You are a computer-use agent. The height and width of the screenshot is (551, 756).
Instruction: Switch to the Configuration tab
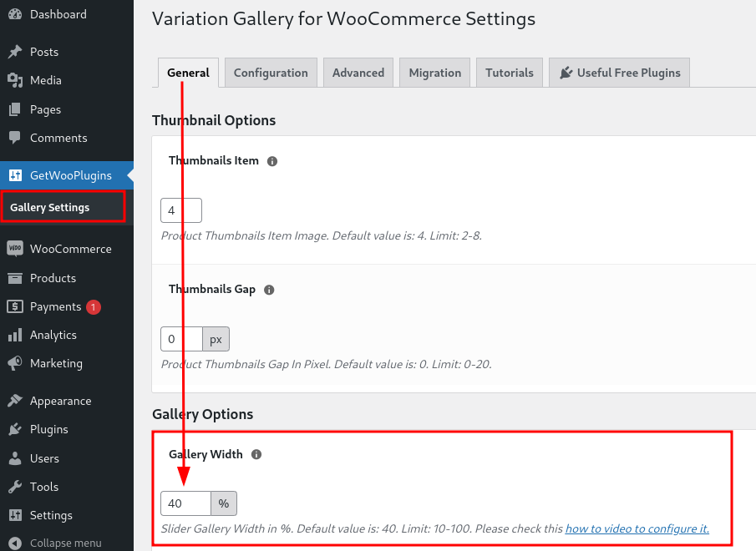pos(271,73)
